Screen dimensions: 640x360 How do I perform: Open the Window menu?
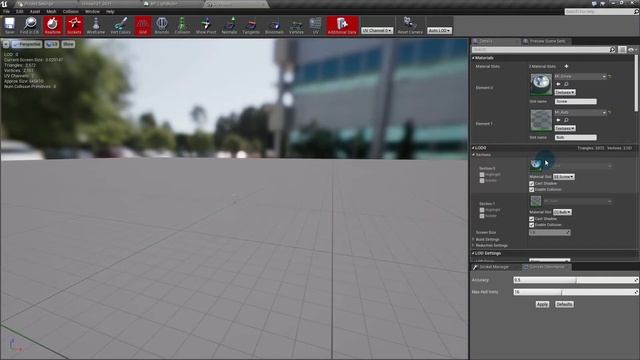click(x=92, y=11)
